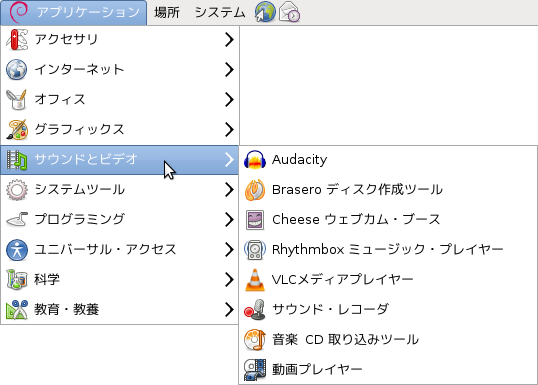Launch the web browser globe icon in panel

pos(265,12)
